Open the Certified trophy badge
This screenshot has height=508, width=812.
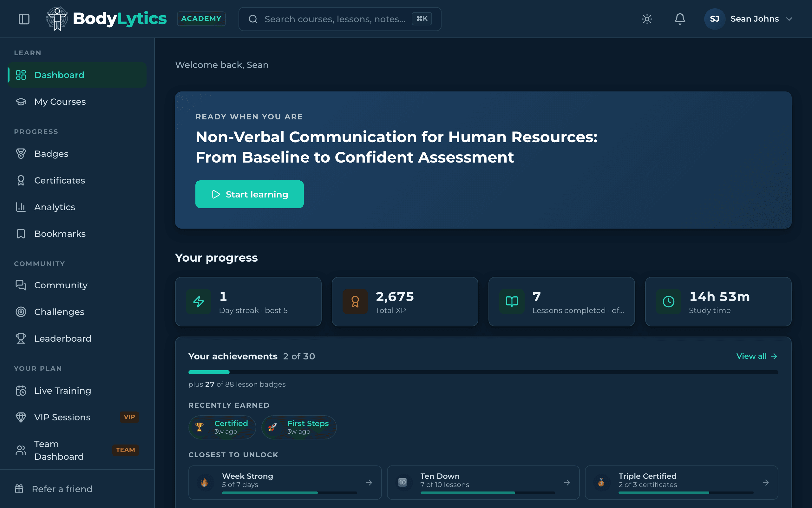[x=222, y=427]
